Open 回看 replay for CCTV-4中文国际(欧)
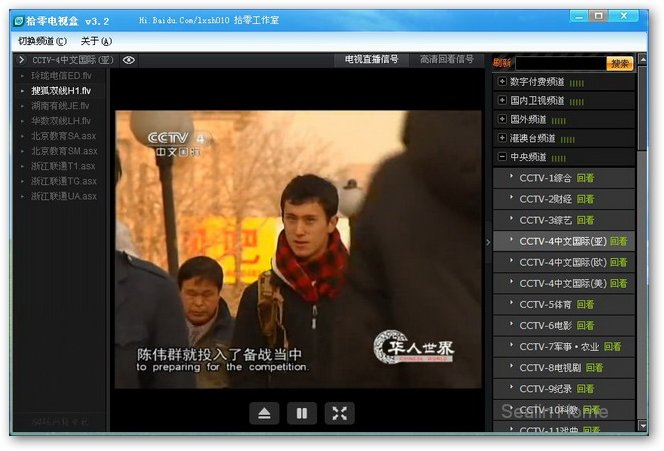This screenshot has width=664, height=451. pos(618,263)
